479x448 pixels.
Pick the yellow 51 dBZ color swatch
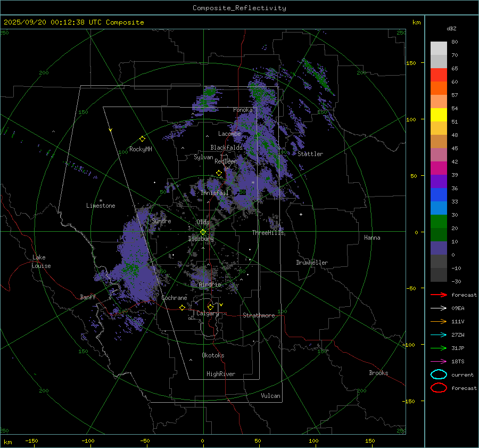439,115
